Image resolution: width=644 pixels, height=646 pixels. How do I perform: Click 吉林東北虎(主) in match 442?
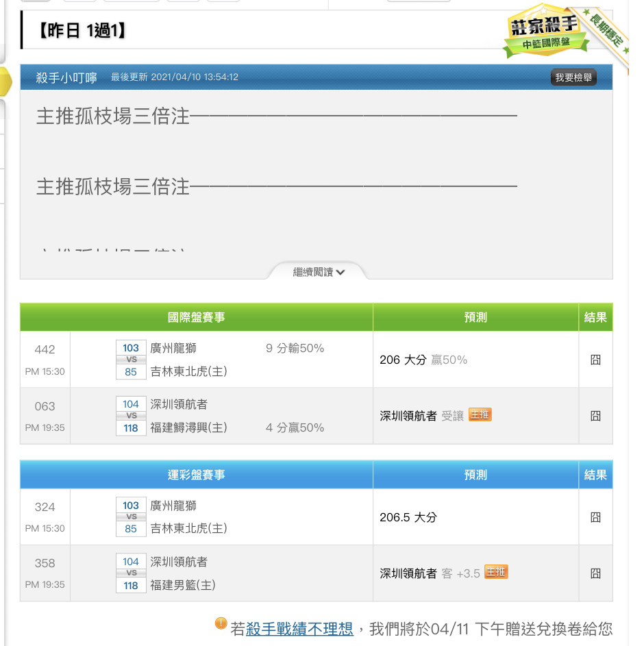(x=188, y=371)
